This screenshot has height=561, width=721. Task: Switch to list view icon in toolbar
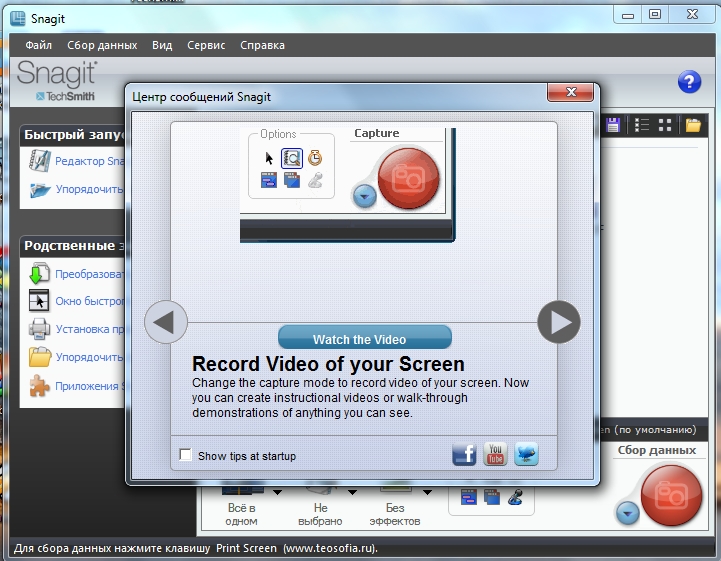641,125
